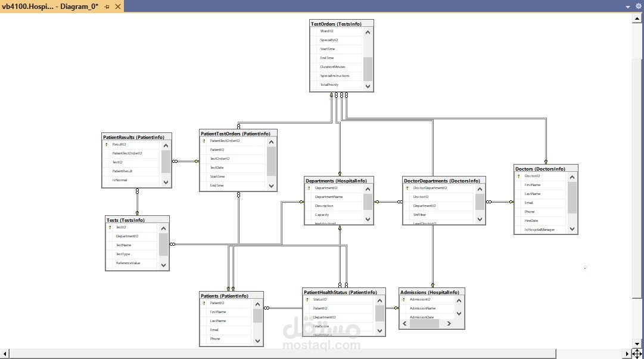Click the key icon beside AdmissionID
Viewport: 644px width, 359px height.
404,299
